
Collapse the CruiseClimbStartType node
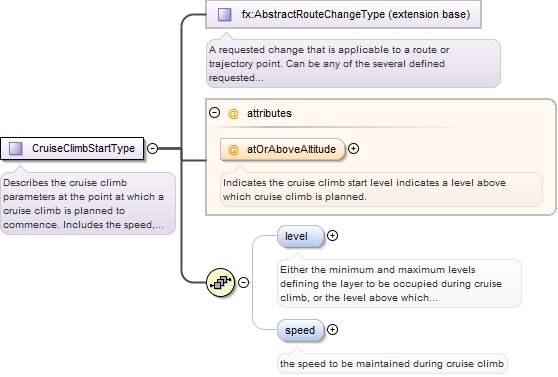152,148
